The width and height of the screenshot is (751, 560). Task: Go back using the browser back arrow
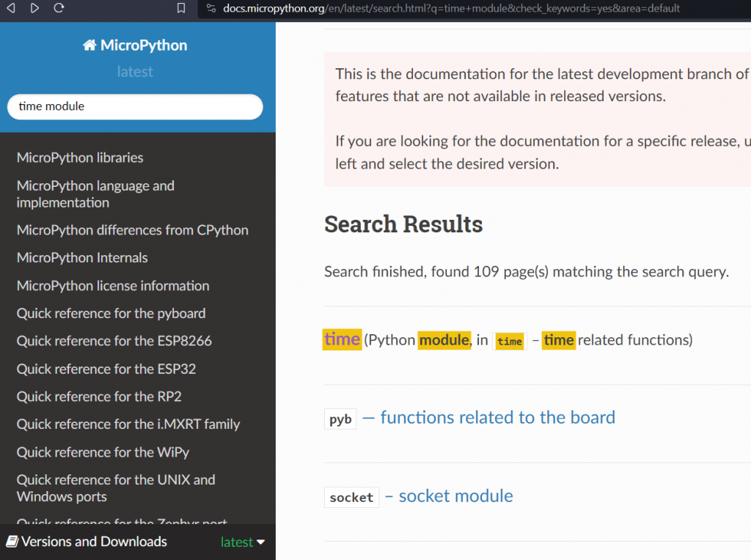coord(10,7)
